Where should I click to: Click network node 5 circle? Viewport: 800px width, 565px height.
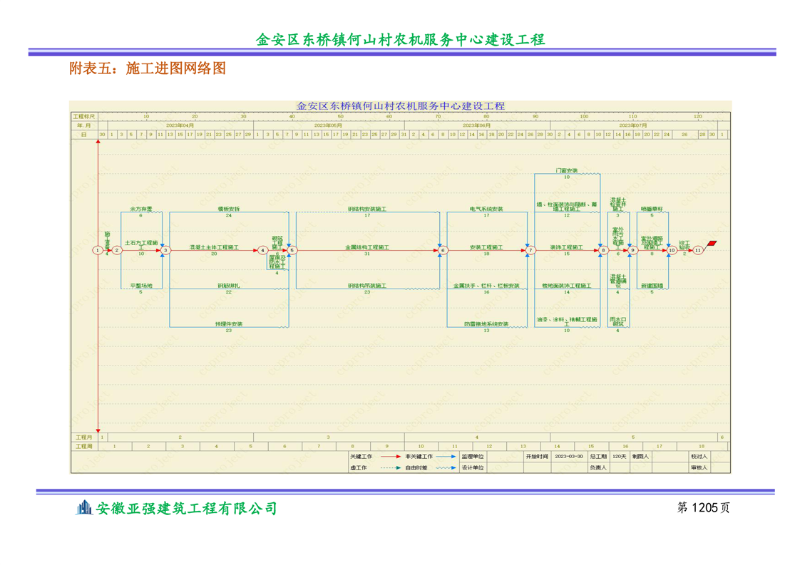[x=292, y=250]
